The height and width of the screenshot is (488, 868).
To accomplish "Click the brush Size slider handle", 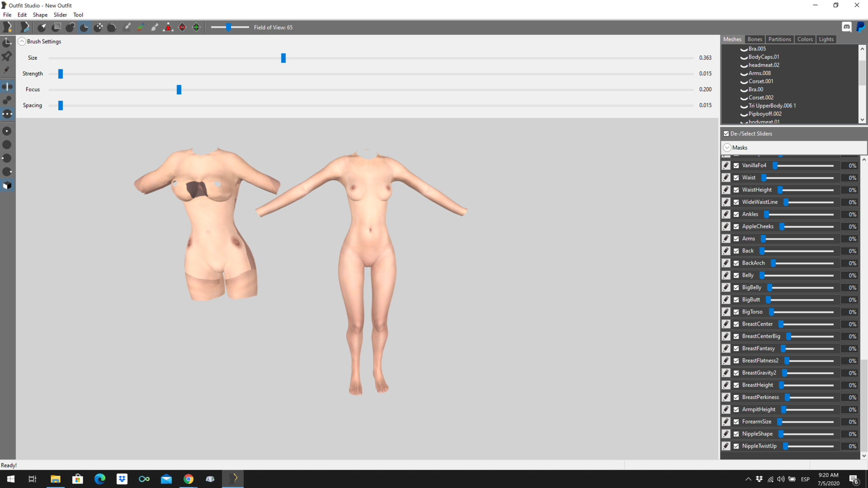I will click(x=283, y=58).
